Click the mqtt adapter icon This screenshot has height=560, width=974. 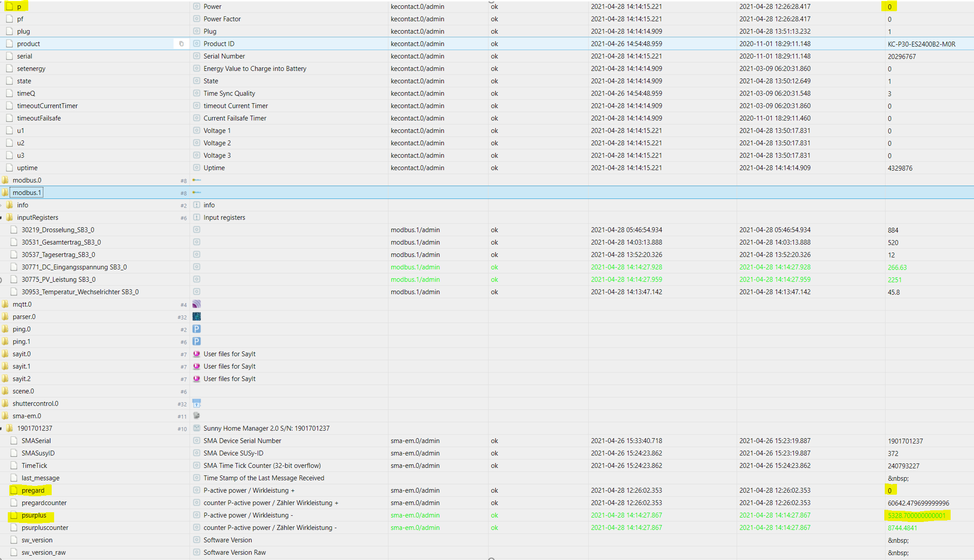(x=196, y=304)
